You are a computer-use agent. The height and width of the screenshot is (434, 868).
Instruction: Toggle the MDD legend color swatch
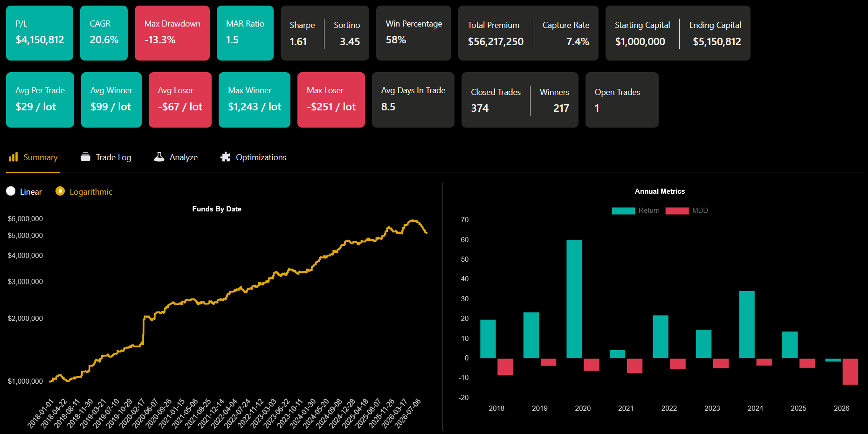click(x=677, y=210)
